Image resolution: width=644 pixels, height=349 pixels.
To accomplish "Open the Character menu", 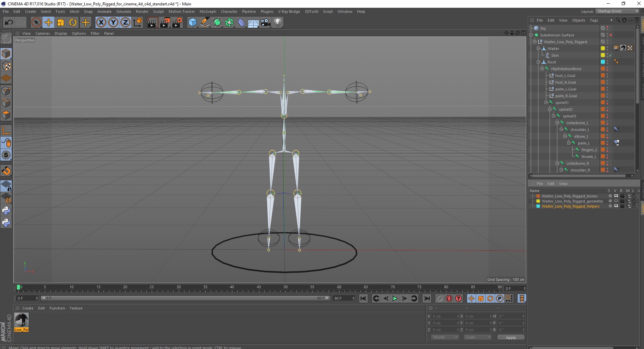I will pos(229,11).
